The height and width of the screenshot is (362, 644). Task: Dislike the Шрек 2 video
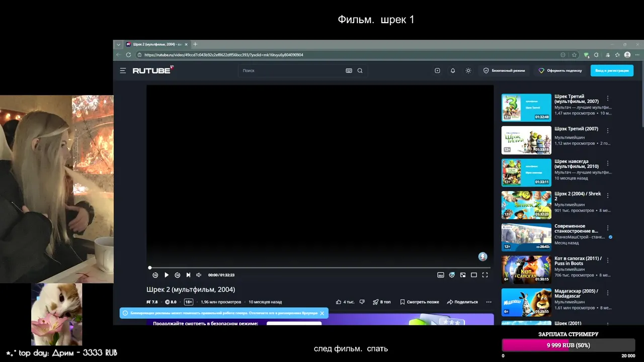tap(362, 302)
